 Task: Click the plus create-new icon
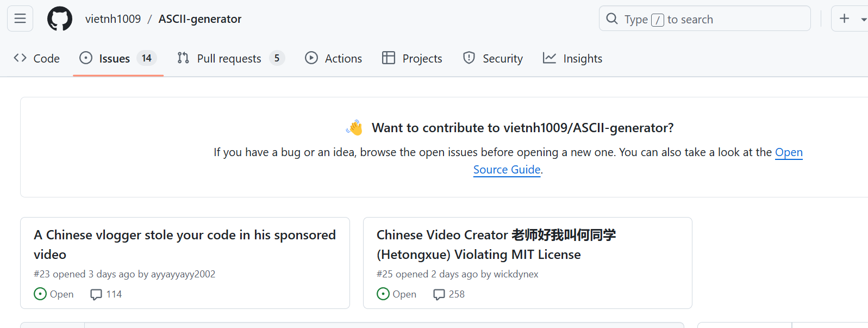(x=844, y=18)
